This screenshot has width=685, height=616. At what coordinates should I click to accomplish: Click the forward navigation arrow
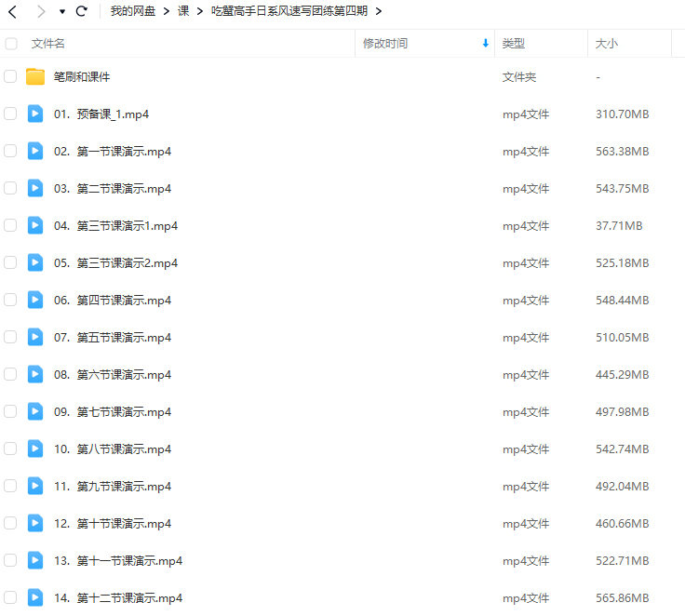[41, 11]
